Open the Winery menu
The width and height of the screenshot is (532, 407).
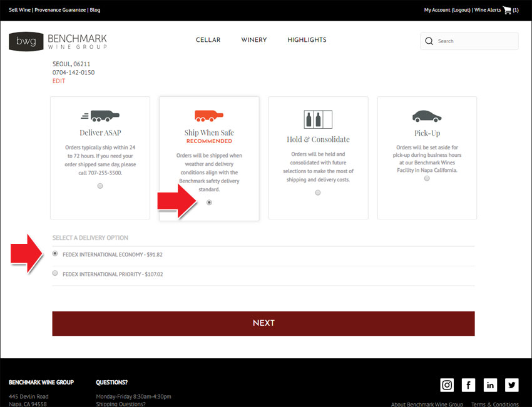(x=253, y=39)
